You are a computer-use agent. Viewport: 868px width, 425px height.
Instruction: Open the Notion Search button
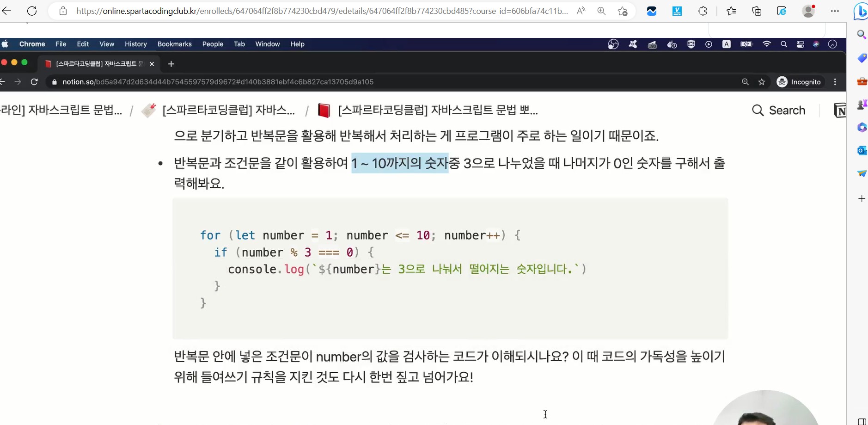779,110
